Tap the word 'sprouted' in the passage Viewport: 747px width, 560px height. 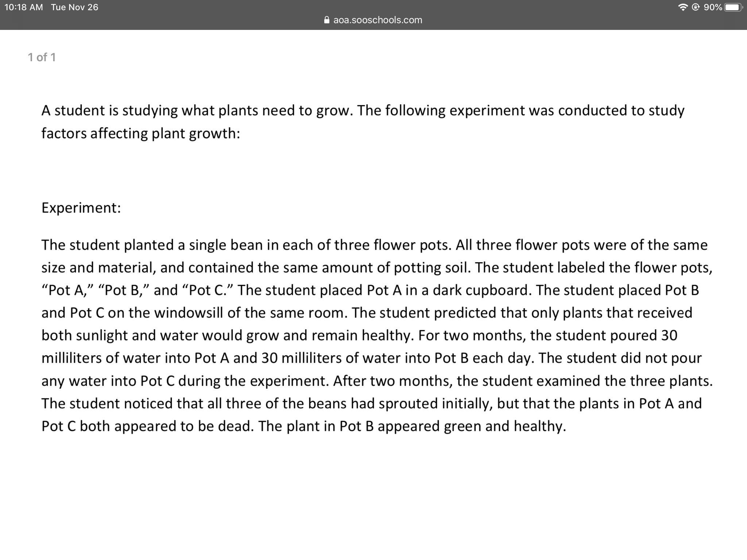[x=408, y=403]
